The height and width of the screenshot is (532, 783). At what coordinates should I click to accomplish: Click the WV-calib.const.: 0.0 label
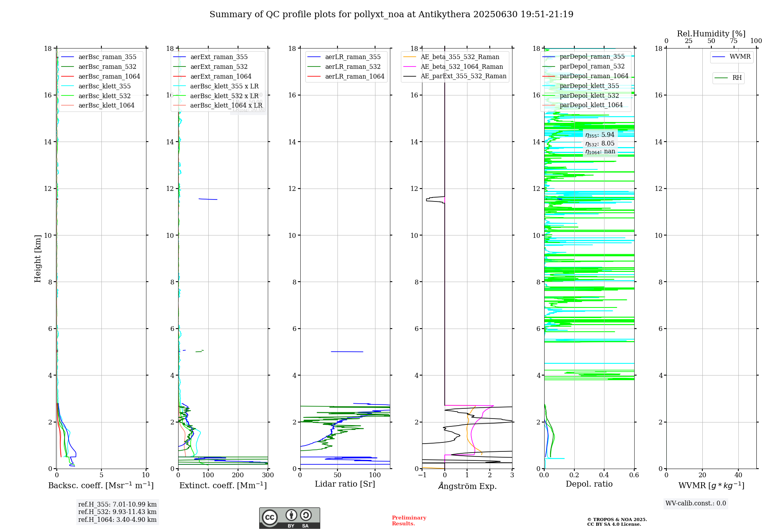tap(696, 503)
